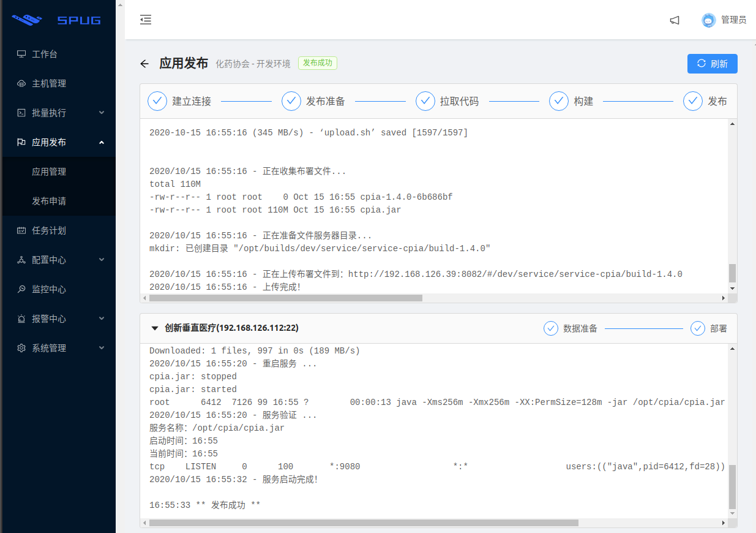The height and width of the screenshot is (533, 756).
Task: Click the admin avatar icon
Action: pos(708,20)
